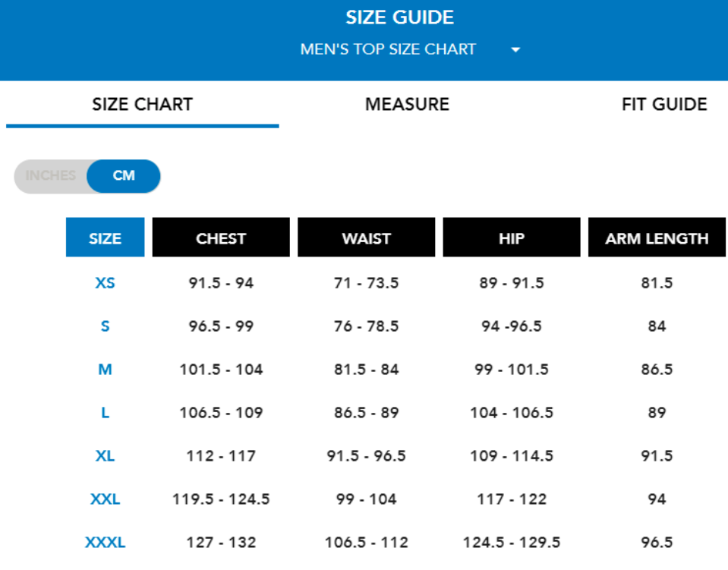
Task: Click the Size column header
Action: coord(105,238)
